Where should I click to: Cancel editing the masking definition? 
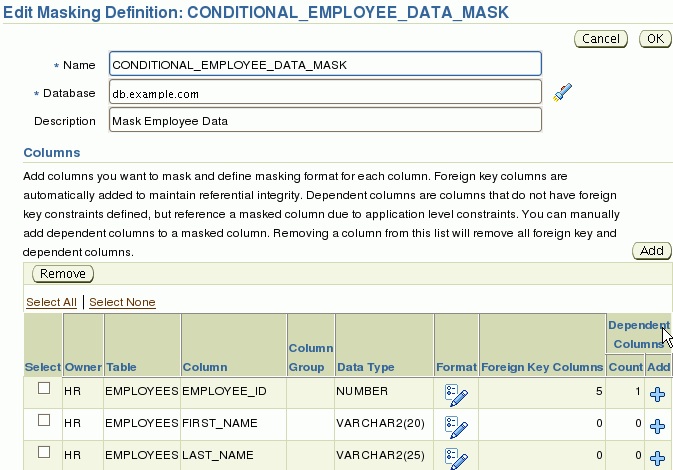click(x=601, y=39)
